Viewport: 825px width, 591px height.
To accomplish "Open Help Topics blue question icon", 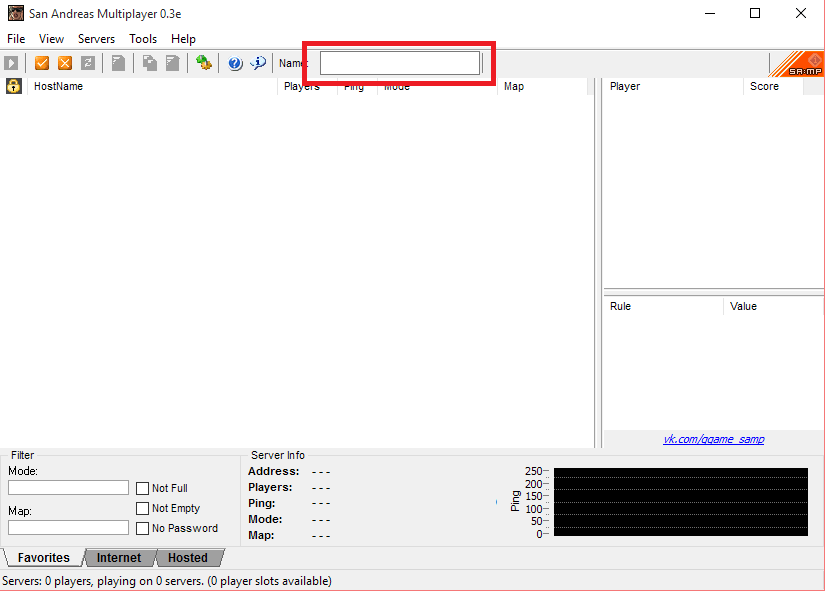I will 235,63.
